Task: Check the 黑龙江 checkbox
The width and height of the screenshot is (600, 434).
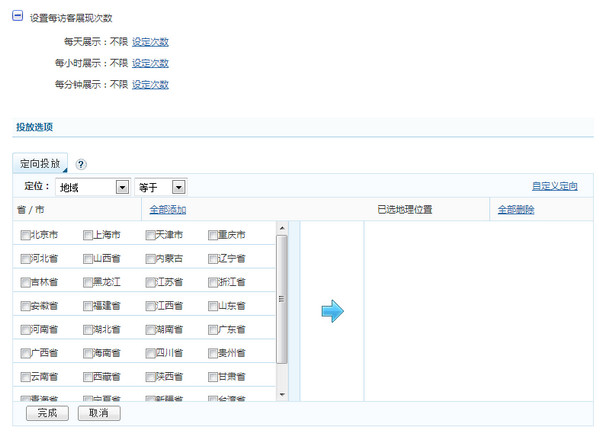Action: 88,283
